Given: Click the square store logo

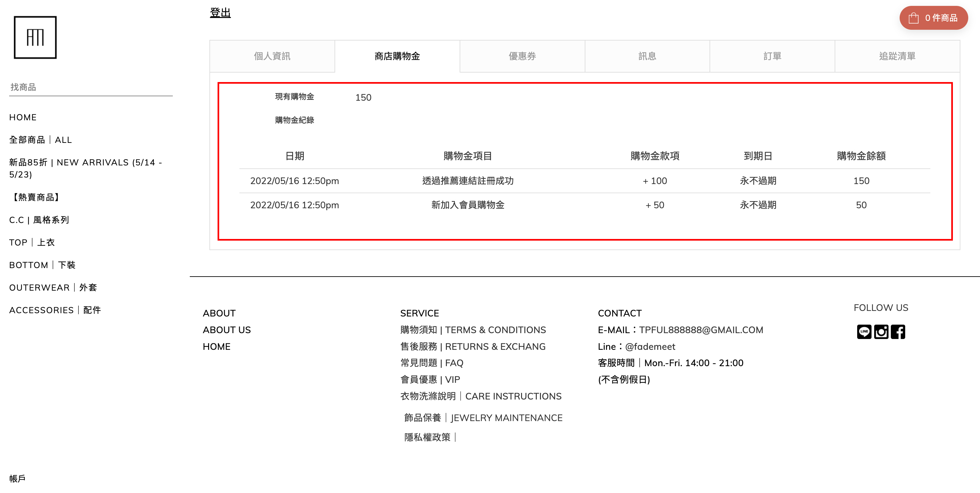Looking at the screenshot, I should (35, 37).
